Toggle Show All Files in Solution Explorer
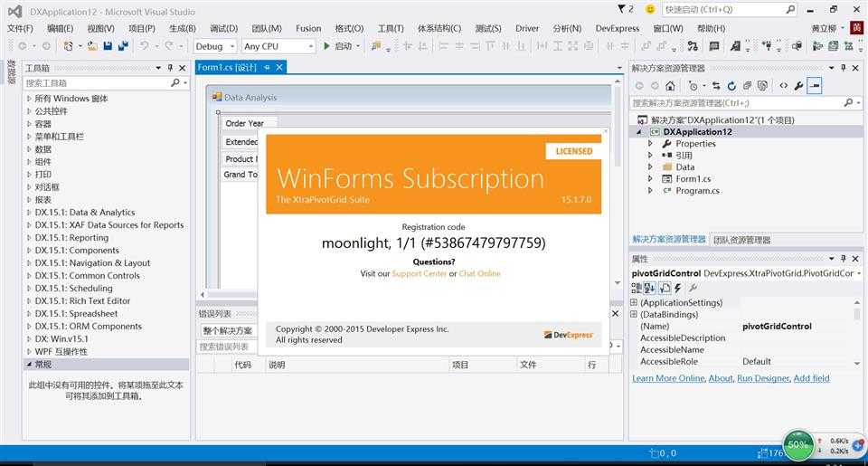The height and width of the screenshot is (466, 868). [x=762, y=86]
